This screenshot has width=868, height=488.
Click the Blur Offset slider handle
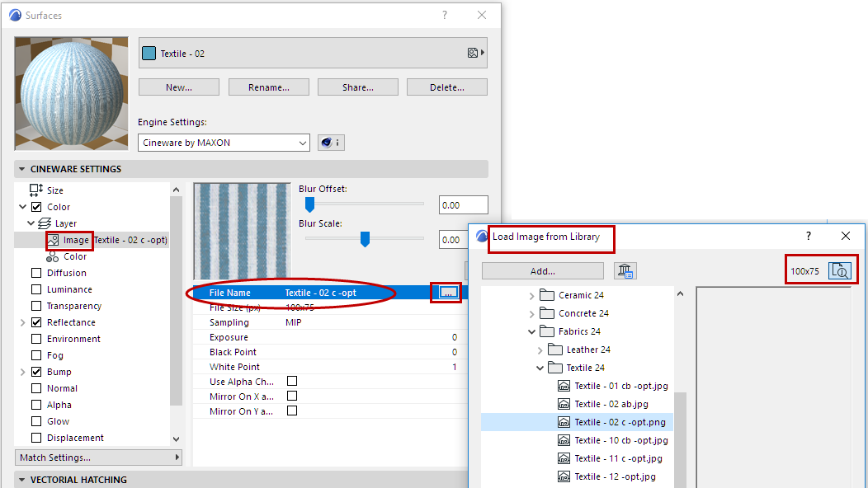coord(310,204)
